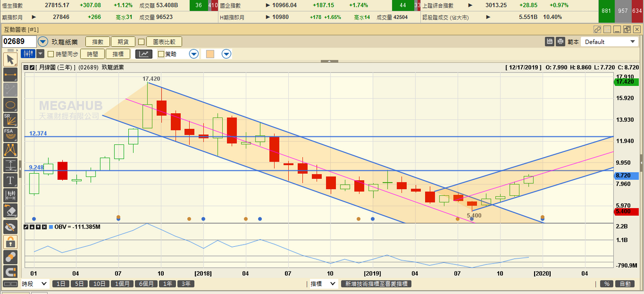This screenshot has width=644, height=294.
Task: Move OBV panel up with triangle icon
Action: click(32, 227)
